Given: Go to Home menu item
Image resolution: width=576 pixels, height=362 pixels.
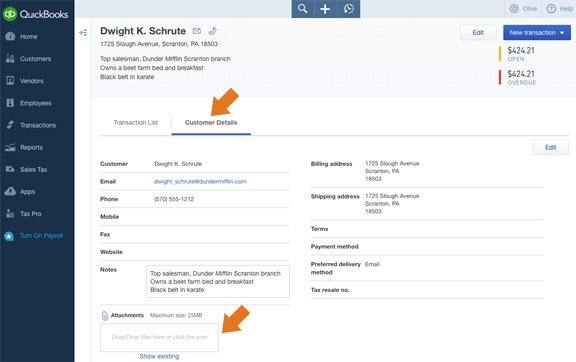Looking at the screenshot, I should click(x=29, y=37).
